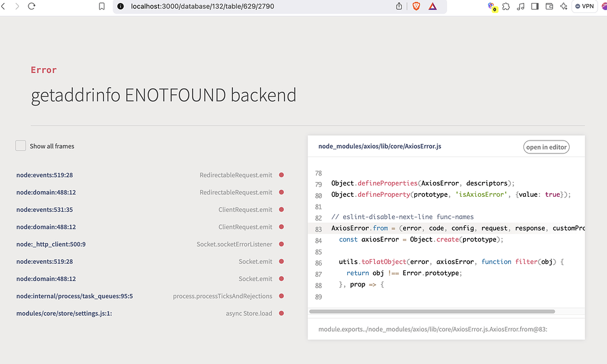Click the red marker next to async Store.load
This screenshot has width=607, height=364.
(x=282, y=314)
